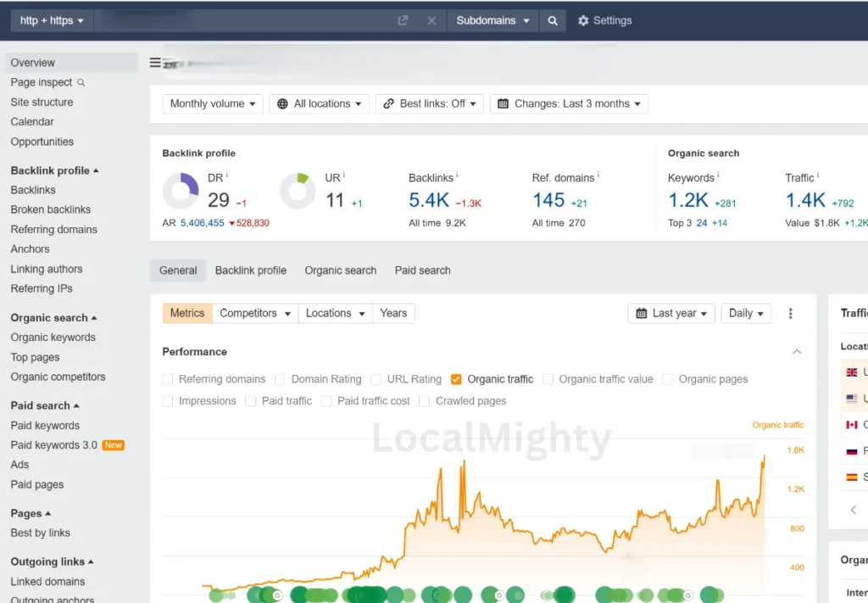868x603 pixels.
Task: Open the Daily interval dropdown
Action: [746, 314]
